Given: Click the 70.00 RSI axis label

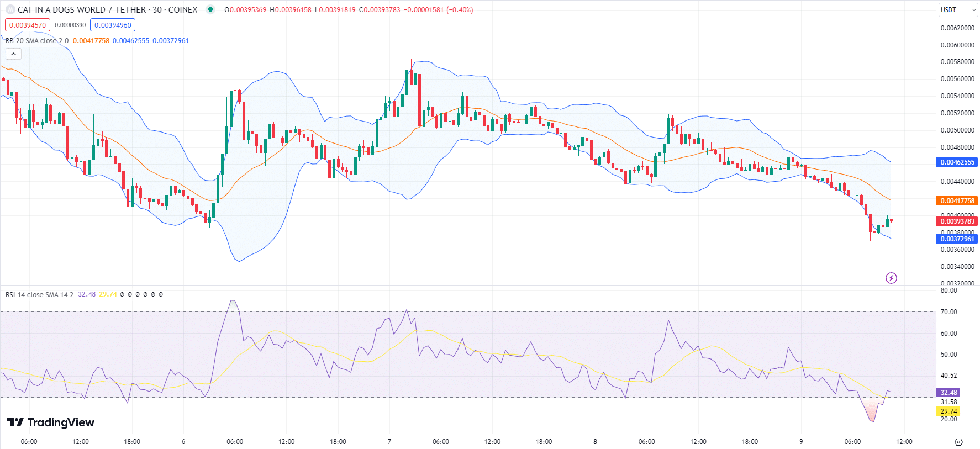Looking at the screenshot, I should coord(949,312).
